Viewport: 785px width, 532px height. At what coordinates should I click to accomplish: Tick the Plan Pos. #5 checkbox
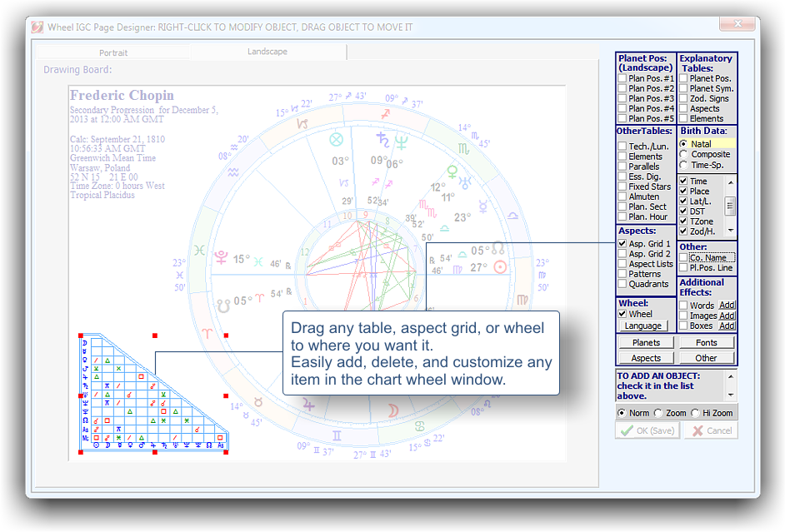tap(622, 118)
